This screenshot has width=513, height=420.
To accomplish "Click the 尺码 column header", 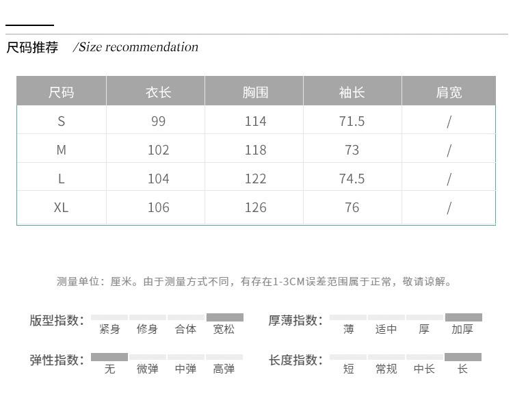I will coord(61,92).
